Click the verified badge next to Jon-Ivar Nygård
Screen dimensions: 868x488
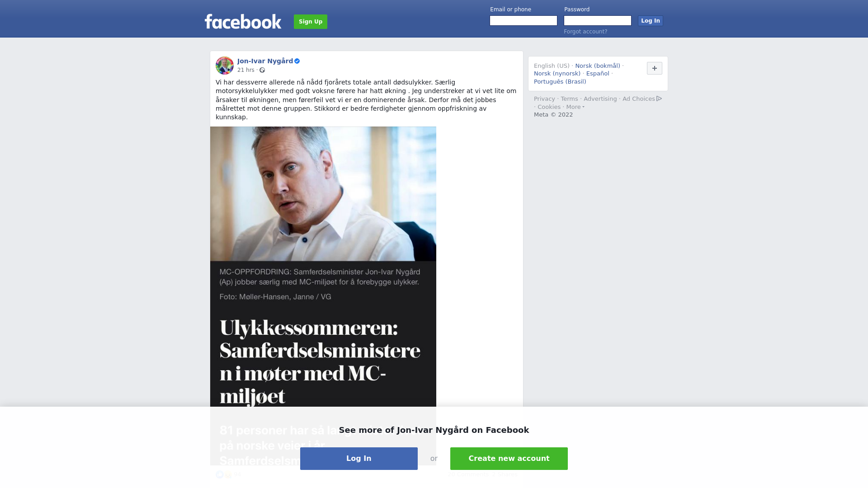(297, 61)
